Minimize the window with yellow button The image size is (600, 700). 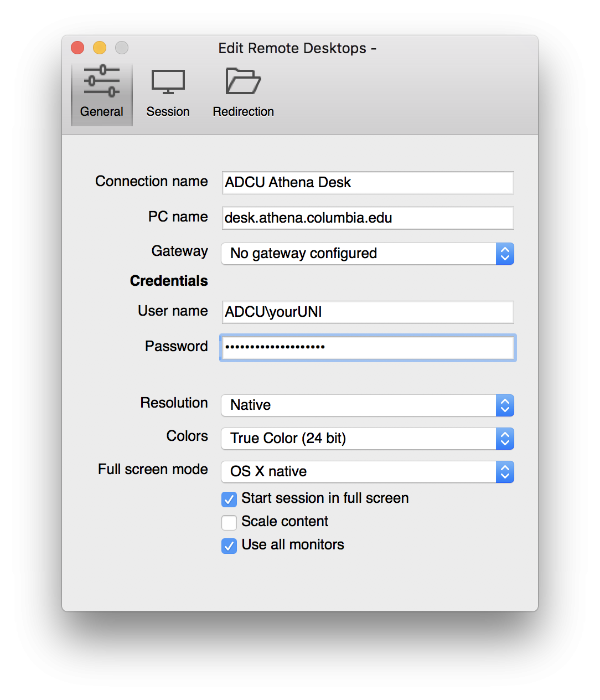100,48
